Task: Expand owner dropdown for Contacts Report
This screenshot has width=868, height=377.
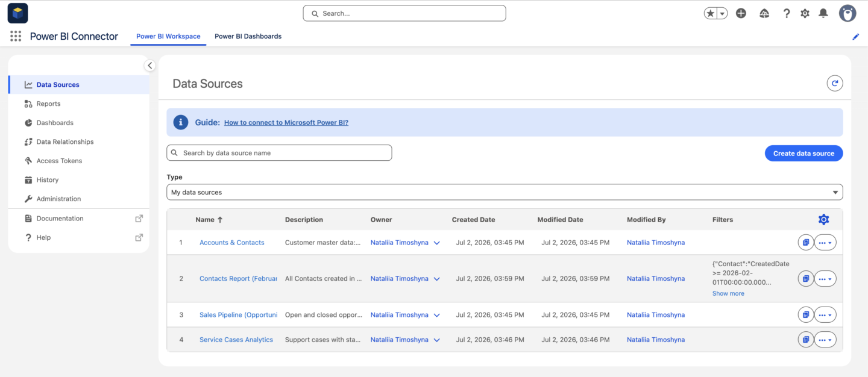Action: [436, 279]
